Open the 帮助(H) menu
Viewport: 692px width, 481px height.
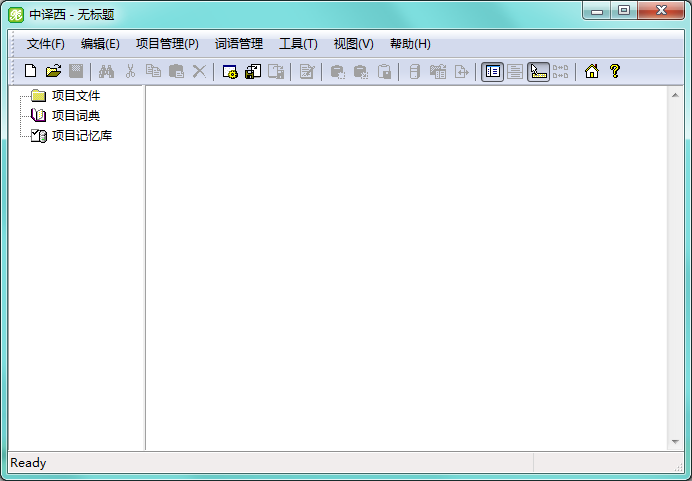[x=410, y=44]
